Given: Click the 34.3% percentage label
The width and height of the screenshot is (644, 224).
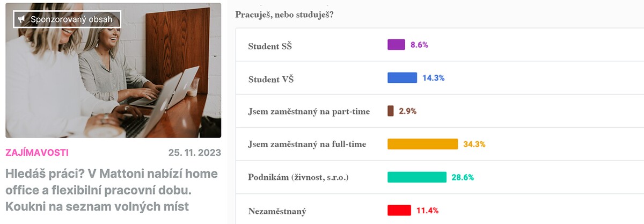Looking at the screenshot, I should [474, 144].
